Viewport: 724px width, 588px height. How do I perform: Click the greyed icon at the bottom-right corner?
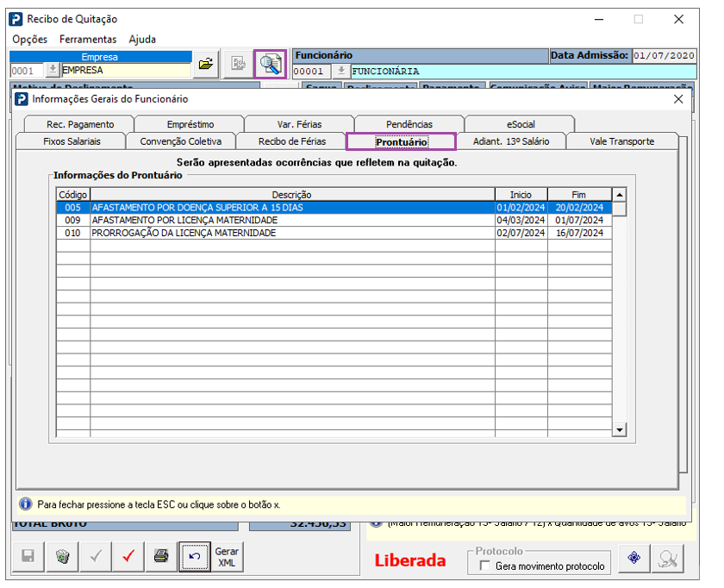point(668,559)
